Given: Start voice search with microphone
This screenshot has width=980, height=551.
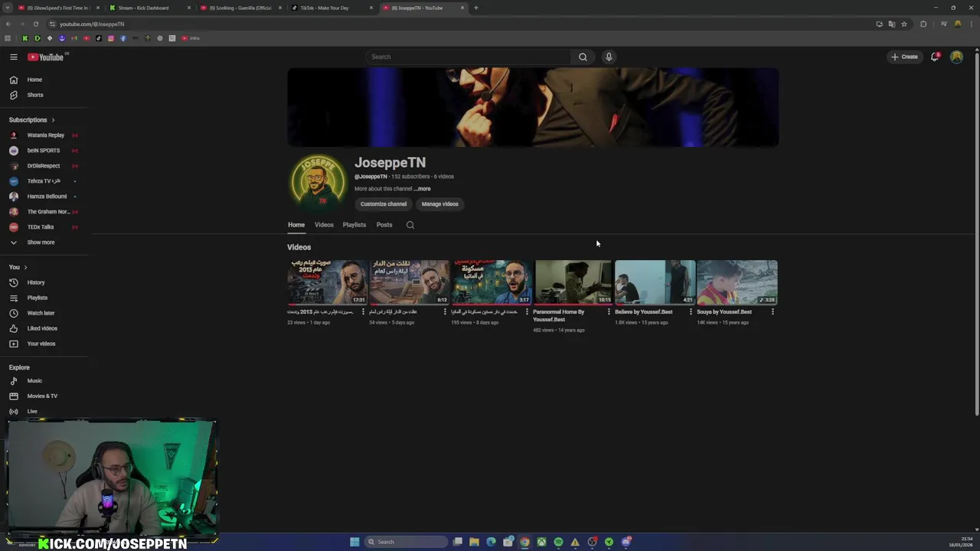Looking at the screenshot, I should [x=609, y=57].
